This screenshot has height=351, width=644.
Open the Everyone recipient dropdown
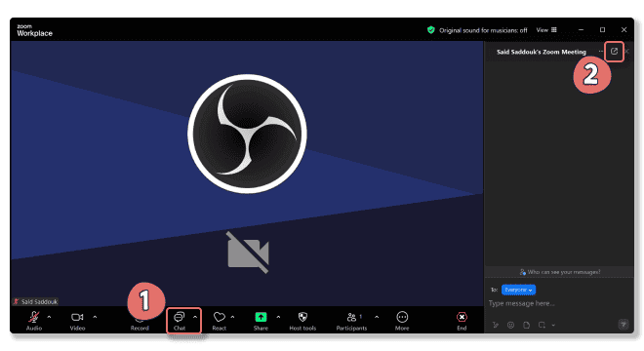point(518,290)
